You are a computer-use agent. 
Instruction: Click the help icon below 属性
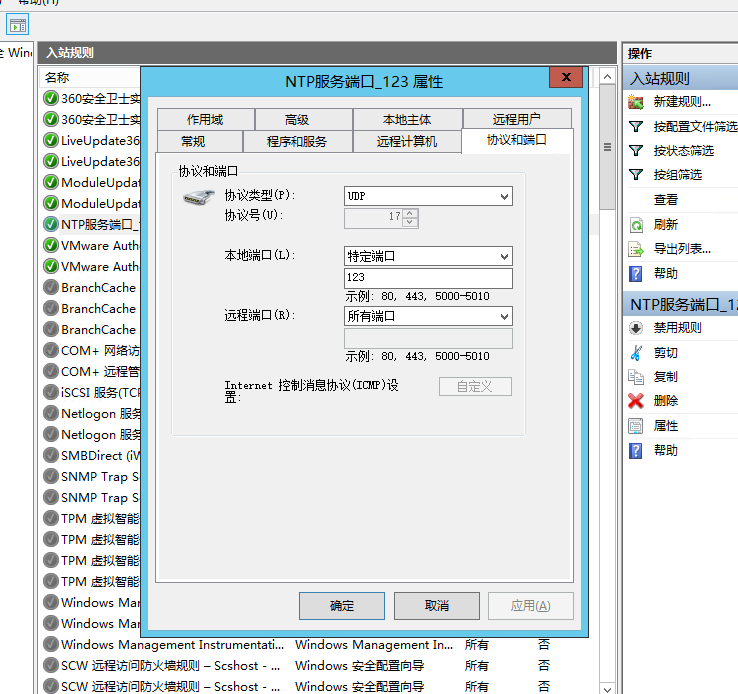point(636,450)
